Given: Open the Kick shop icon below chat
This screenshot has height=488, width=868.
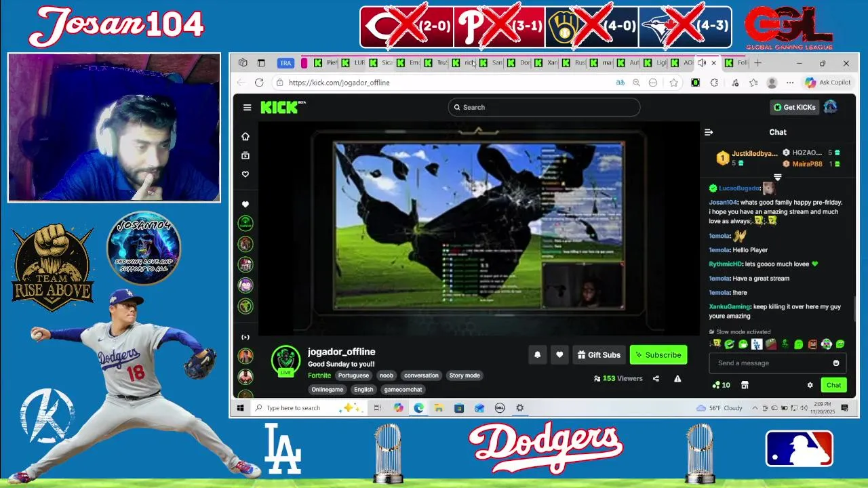Looking at the screenshot, I should (x=745, y=385).
